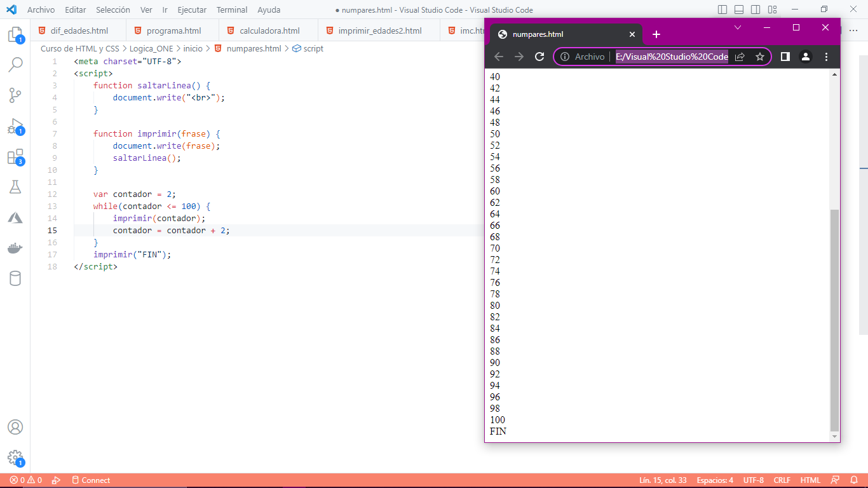Open the notifications bell in status bar
This screenshot has width=868, height=488.
click(x=855, y=480)
